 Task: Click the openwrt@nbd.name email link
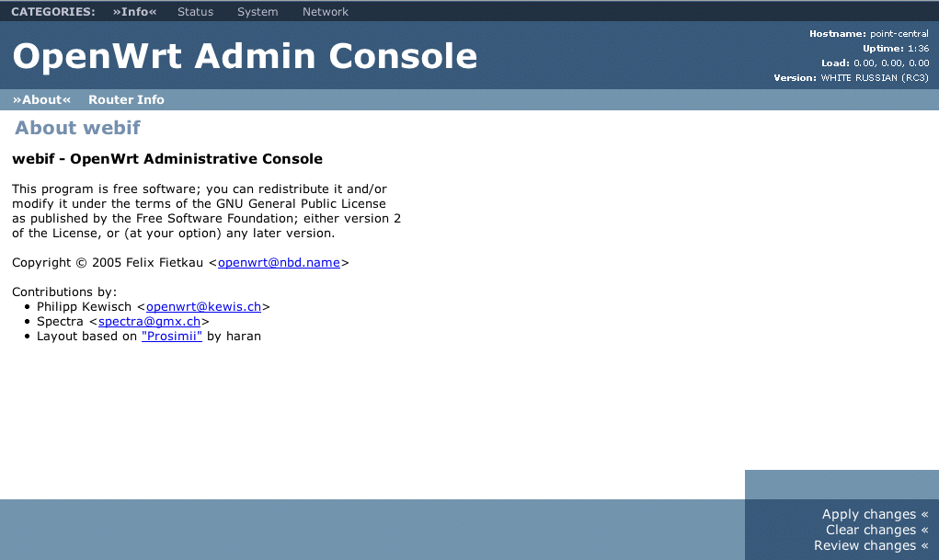279,263
